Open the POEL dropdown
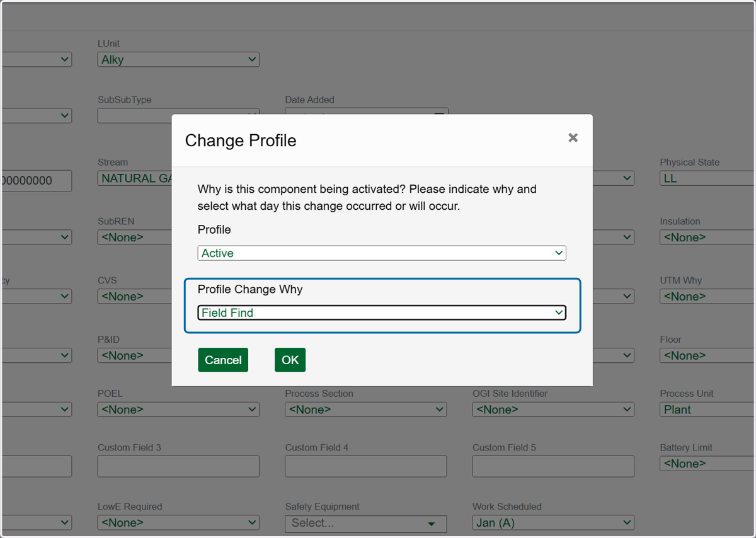Viewport: 756px width, 538px height. [178, 409]
